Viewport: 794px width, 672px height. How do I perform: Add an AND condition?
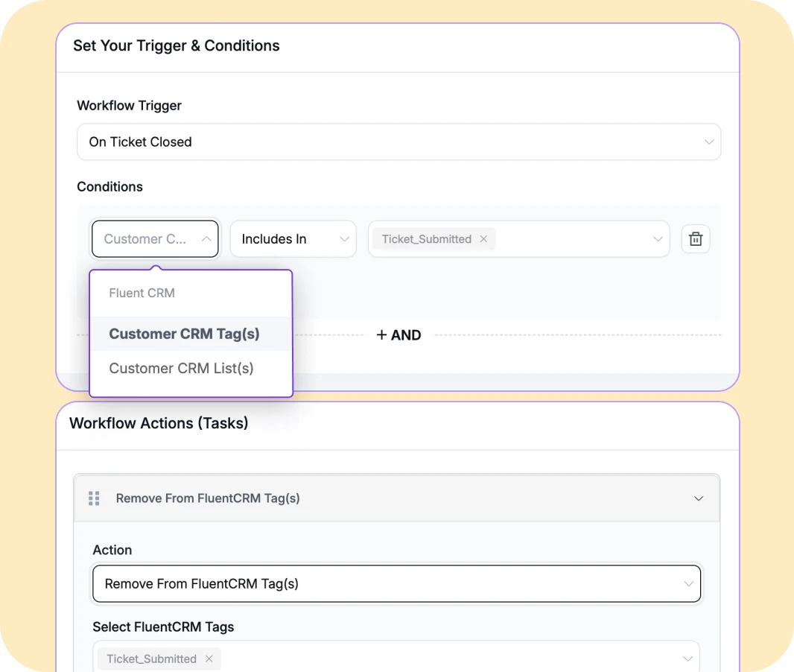(x=398, y=335)
